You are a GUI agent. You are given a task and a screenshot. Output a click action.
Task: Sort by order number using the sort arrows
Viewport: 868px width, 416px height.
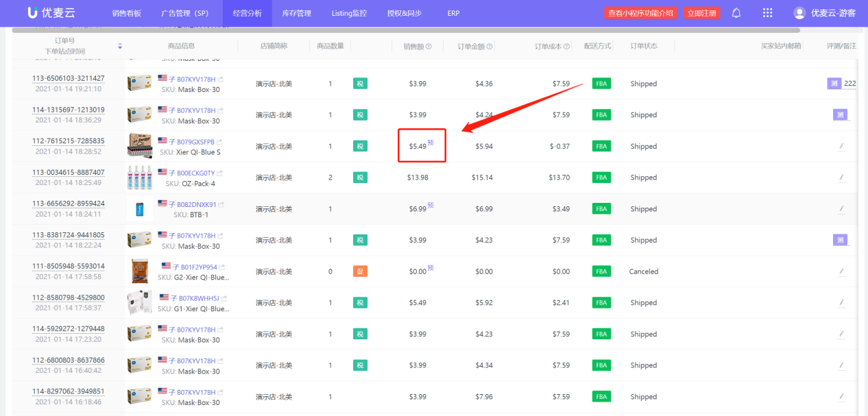click(x=120, y=47)
